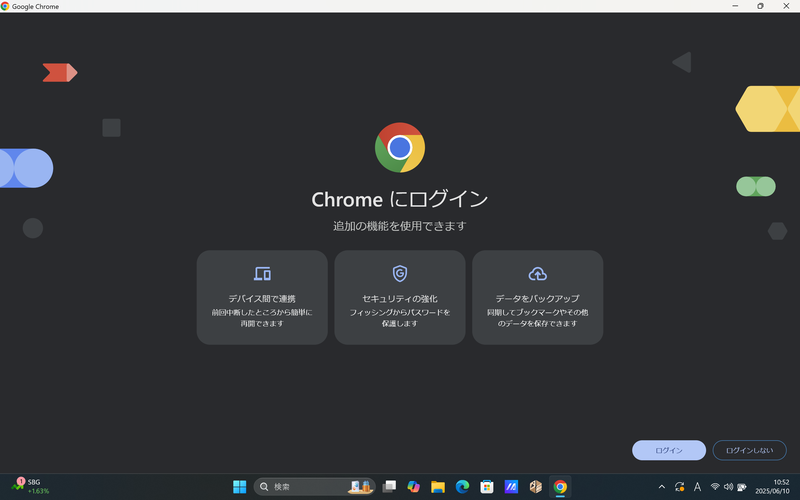Open Microsoft Edge from the taskbar
This screenshot has height=500, width=800.
[x=462, y=487]
